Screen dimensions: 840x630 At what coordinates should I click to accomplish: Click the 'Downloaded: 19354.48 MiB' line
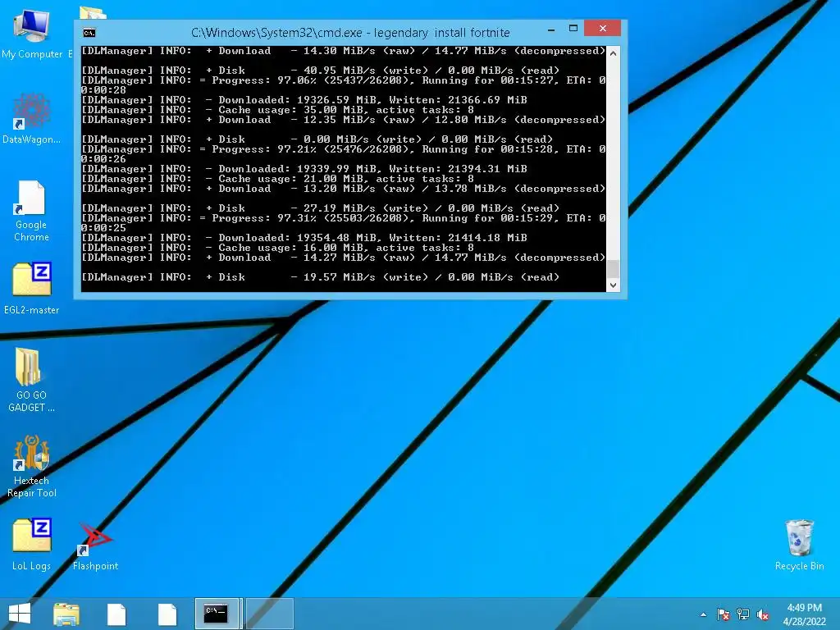[x=304, y=238]
